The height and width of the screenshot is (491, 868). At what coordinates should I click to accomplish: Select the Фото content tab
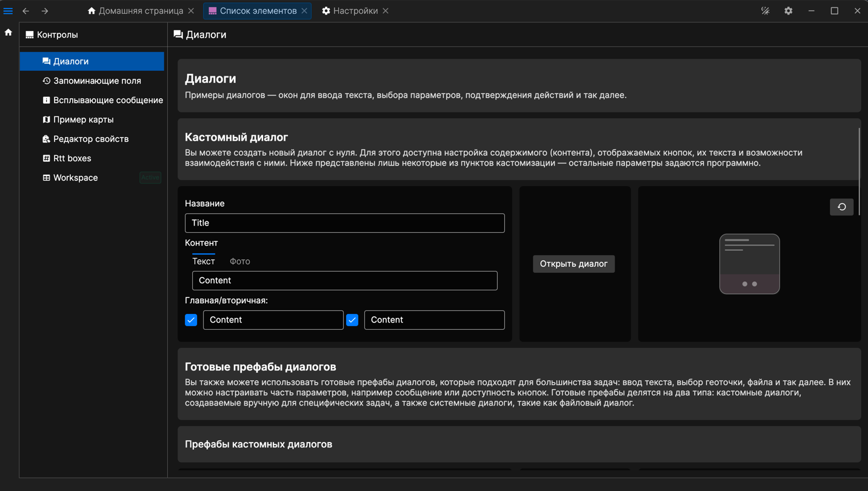(240, 261)
